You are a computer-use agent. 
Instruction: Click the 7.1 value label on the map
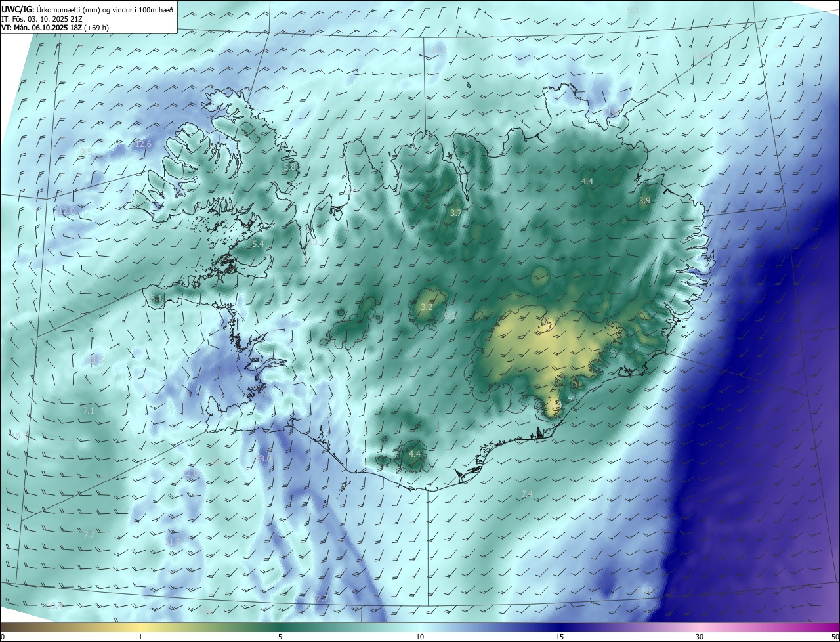[89, 411]
